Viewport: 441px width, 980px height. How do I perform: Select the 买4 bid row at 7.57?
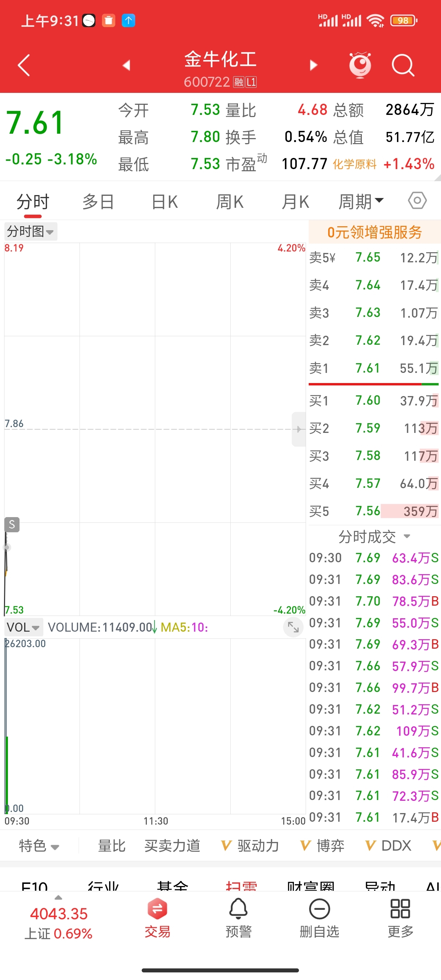[374, 483]
